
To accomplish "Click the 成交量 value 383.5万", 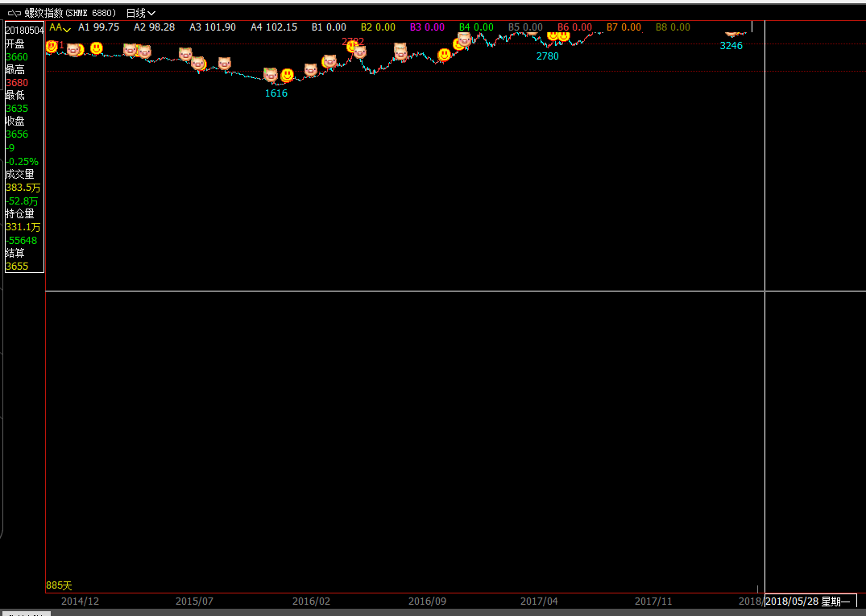I will coord(23,188).
